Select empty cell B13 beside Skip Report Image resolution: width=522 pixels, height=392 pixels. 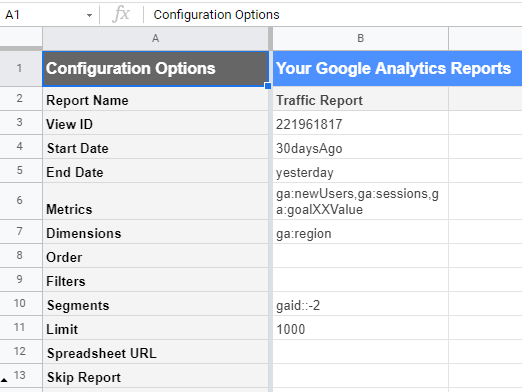(360, 376)
